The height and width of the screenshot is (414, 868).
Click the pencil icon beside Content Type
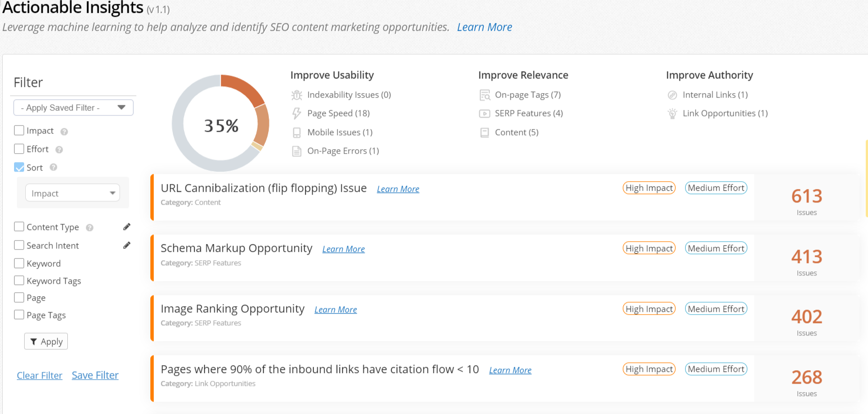[127, 227]
